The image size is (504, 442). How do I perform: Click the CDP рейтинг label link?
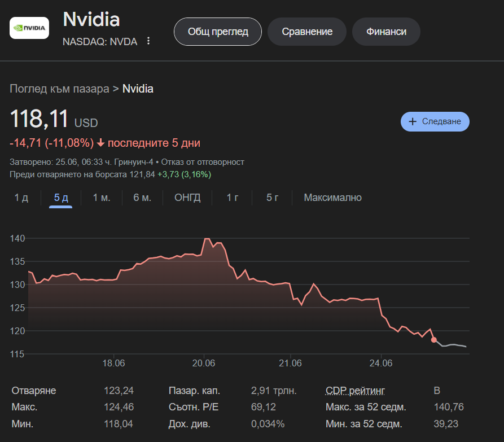click(x=355, y=391)
